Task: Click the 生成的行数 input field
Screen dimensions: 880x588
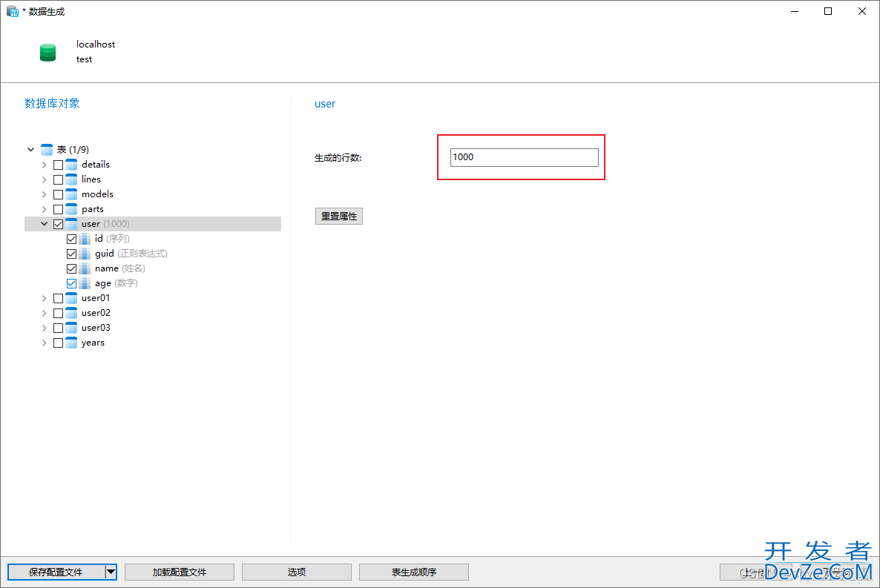Action: click(524, 157)
